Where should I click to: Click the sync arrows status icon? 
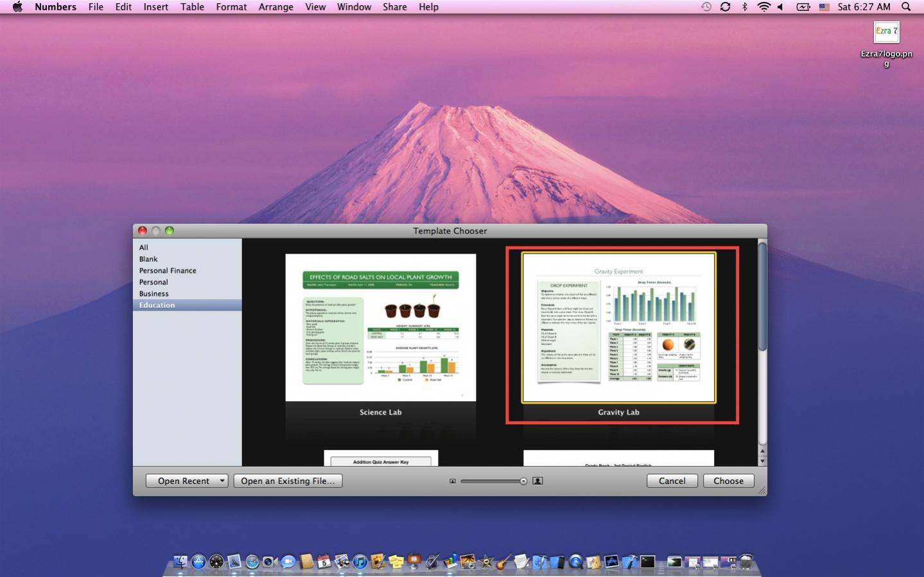[x=725, y=6]
